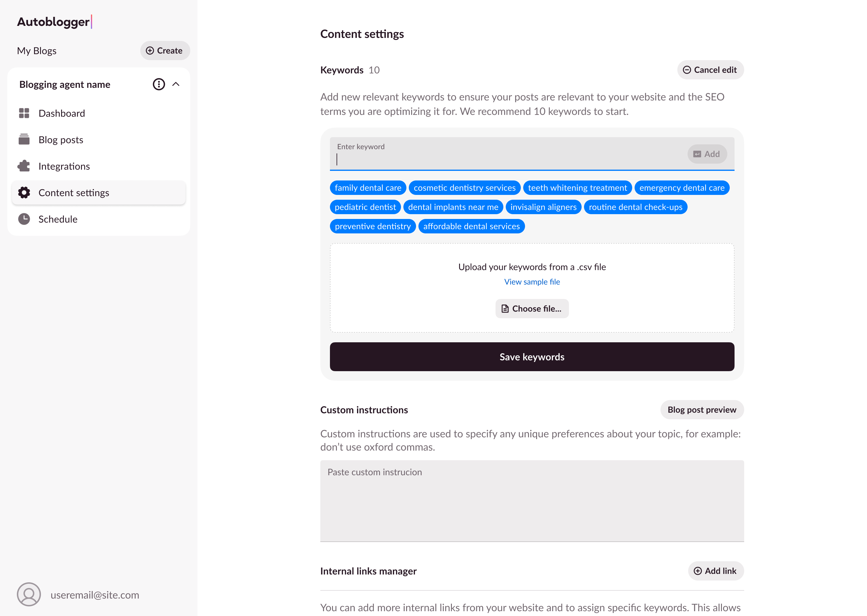Focus the Enter keyword input field
The height and width of the screenshot is (616, 867).
[509, 159]
